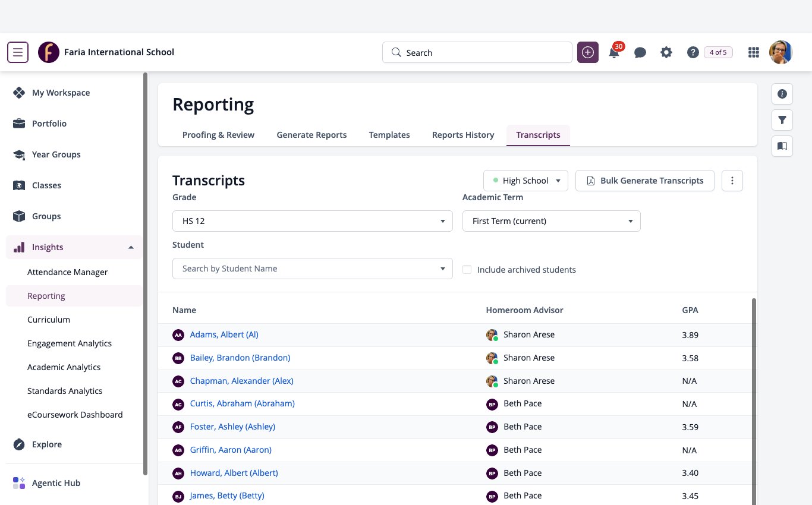Click the 4 of 5 progress badge
Image resolution: width=812 pixels, height=505 pixels.
tap(718, 52)
